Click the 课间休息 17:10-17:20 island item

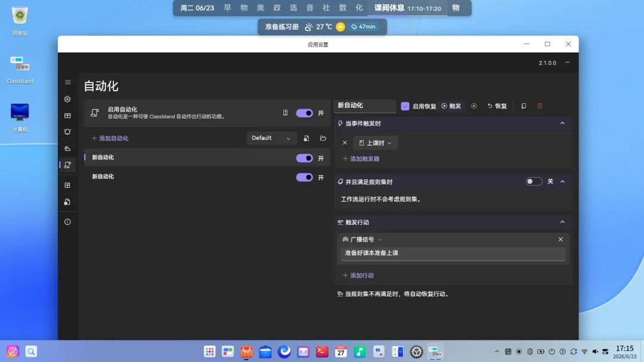(407, 8)
